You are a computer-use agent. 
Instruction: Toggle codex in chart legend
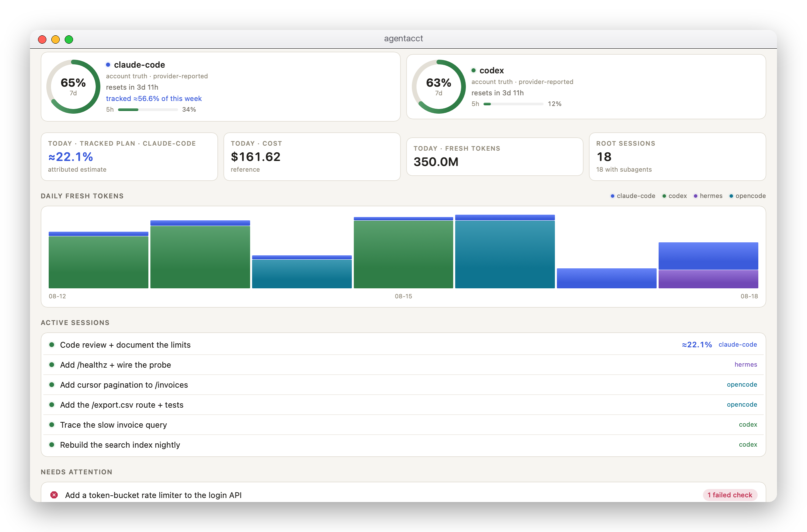pos(674,196)
